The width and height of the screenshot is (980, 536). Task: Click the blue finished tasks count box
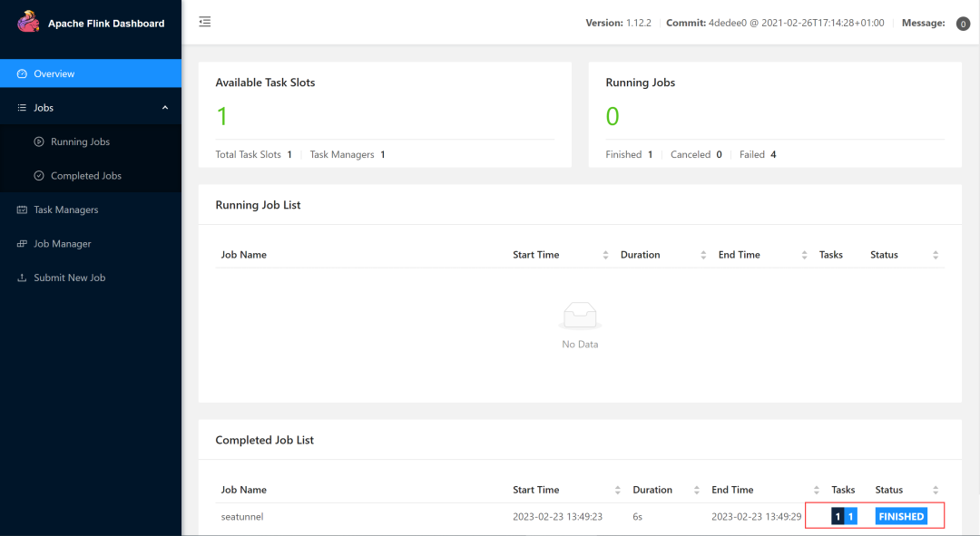tap(851, 516)
